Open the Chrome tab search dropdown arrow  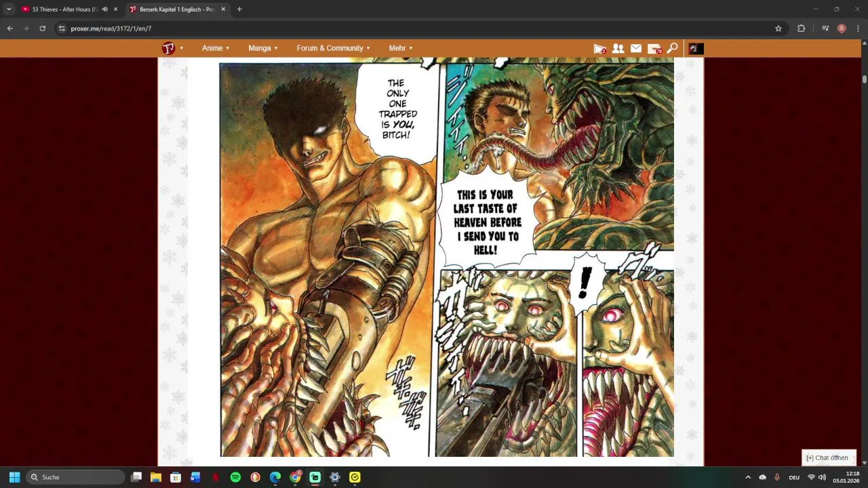coord(9,9)
